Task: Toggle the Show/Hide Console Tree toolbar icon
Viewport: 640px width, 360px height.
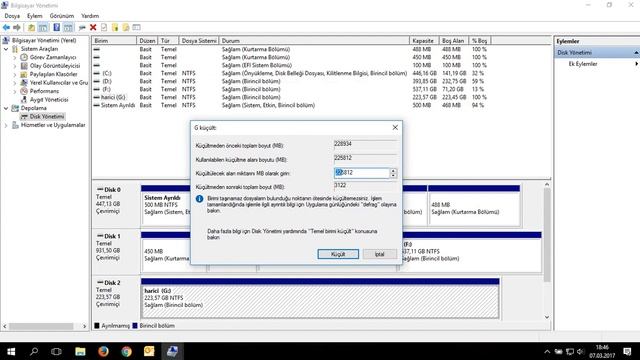Action: (43, 27)
